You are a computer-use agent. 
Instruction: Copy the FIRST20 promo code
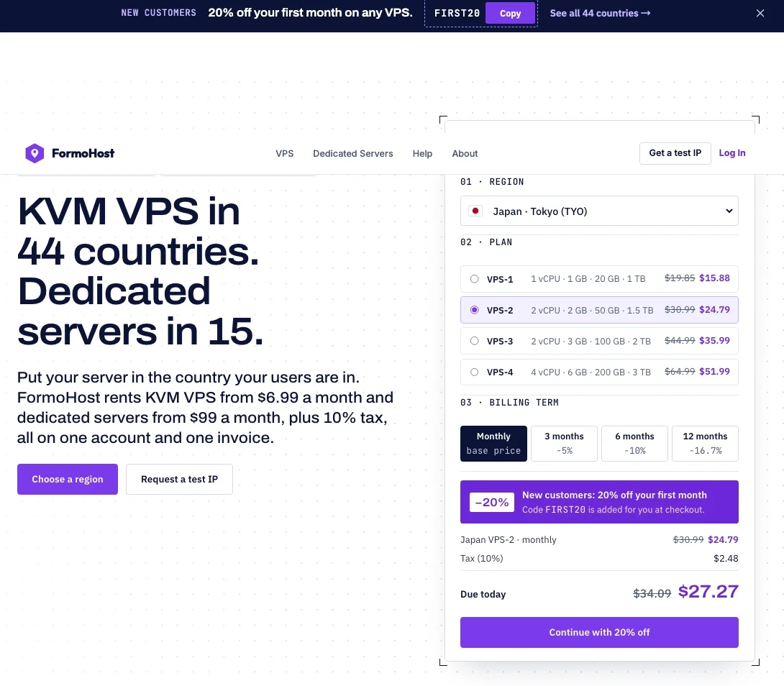[510, 14]
